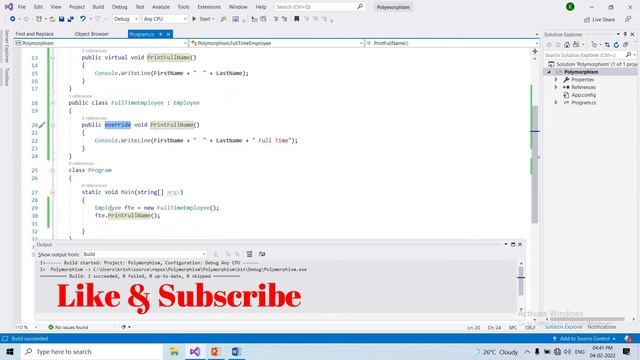Click the Save All icon
This screenshot has width=640, height=360.
[x=71, y=19]
